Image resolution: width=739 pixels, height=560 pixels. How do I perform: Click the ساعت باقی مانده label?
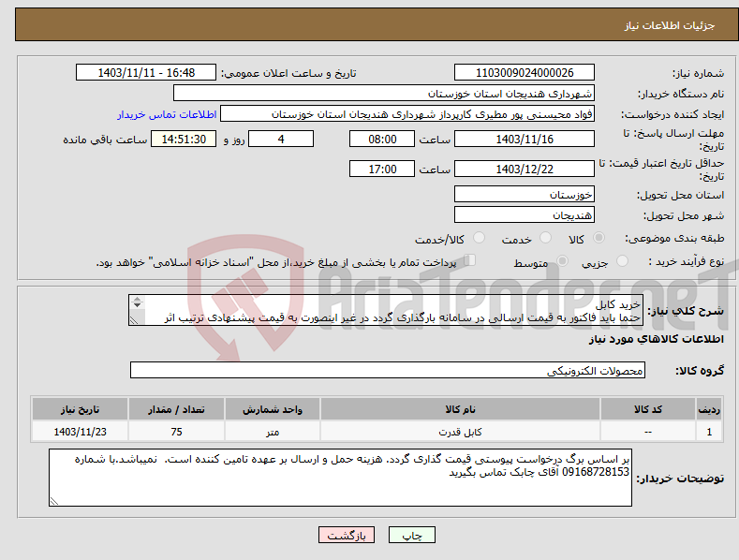click(x=105, y=140)
